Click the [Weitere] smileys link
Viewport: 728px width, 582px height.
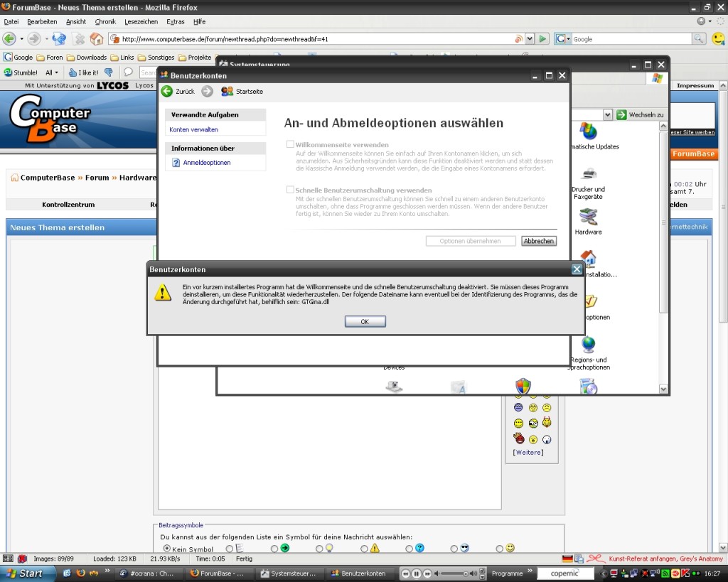(x=528, y=452)
